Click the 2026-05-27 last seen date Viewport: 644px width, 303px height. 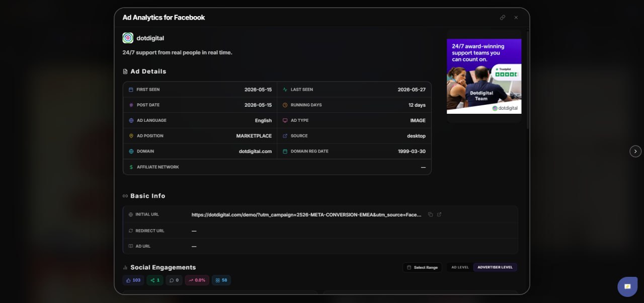pyautogui.click(x=412, y=90)
